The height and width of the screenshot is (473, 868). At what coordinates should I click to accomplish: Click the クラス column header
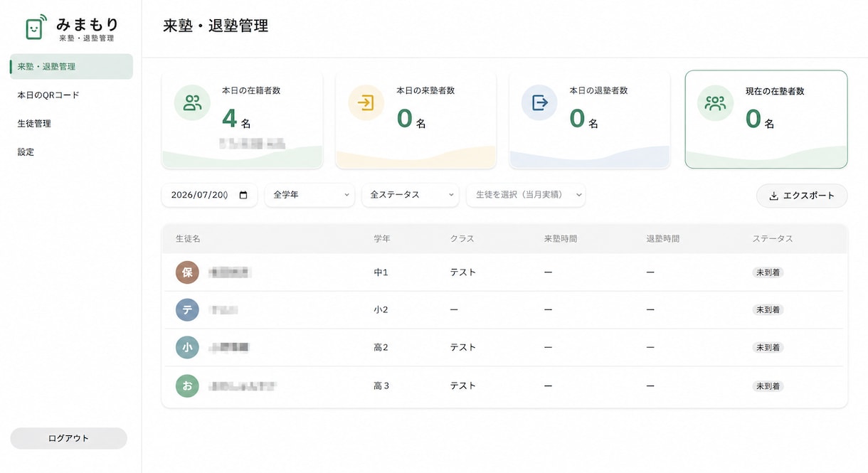(x=462, y=239)
